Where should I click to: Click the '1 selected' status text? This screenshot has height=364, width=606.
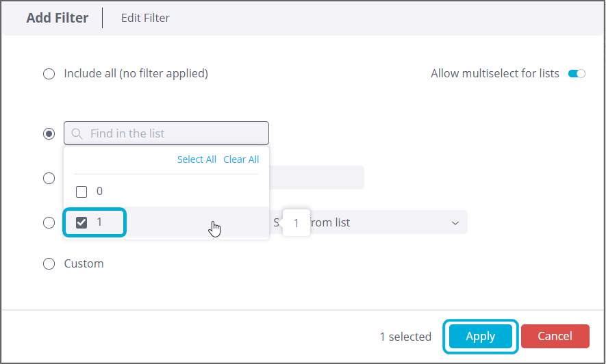pos(405,337)
